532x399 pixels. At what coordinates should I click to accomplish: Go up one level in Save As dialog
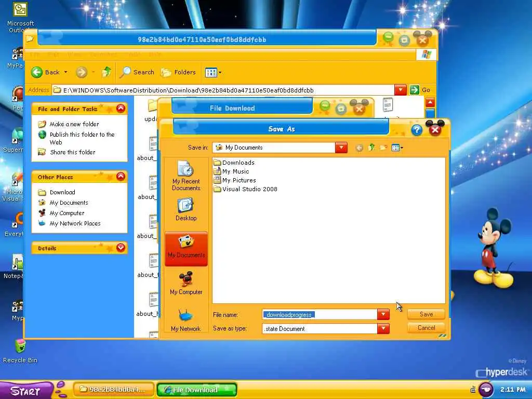point(371,148)
